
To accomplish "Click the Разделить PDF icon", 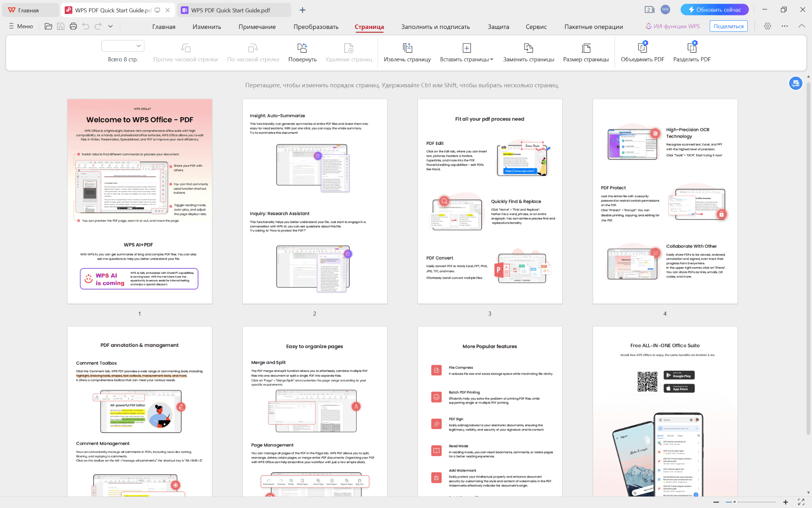I will 691,48.
